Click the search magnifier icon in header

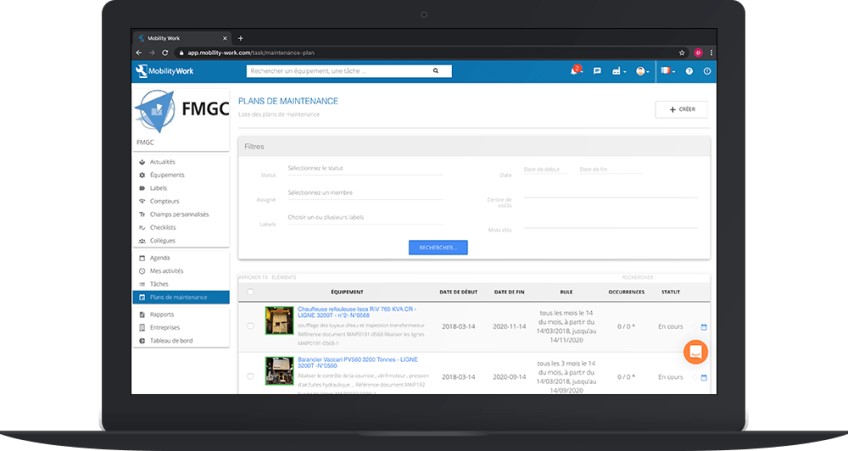click(x=435, y=71)
